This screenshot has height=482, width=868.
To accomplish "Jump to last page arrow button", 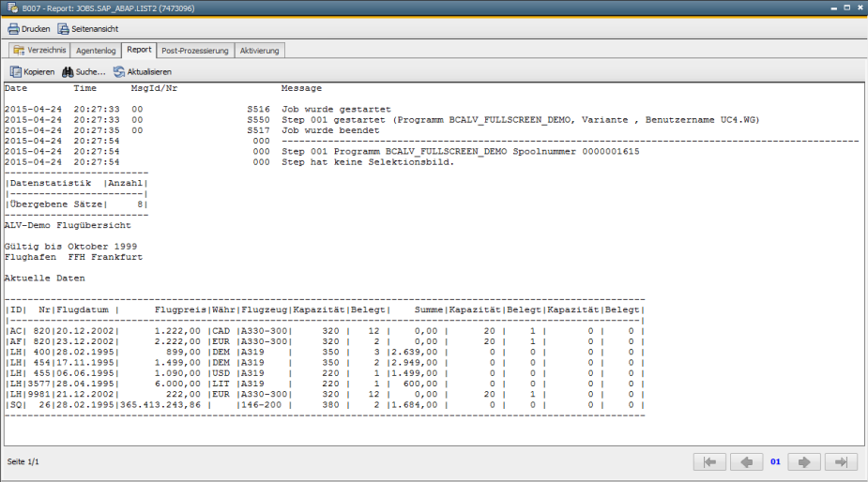I will point(841,461).
